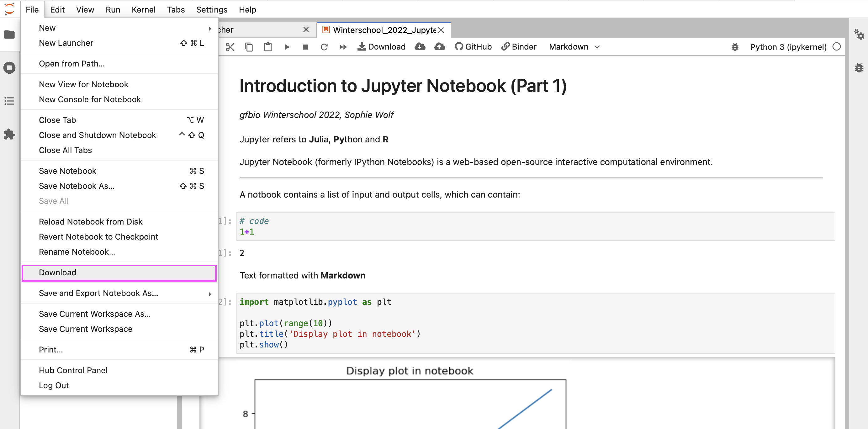
Task: Click the cloud upload icon
Action: point(439,46)
